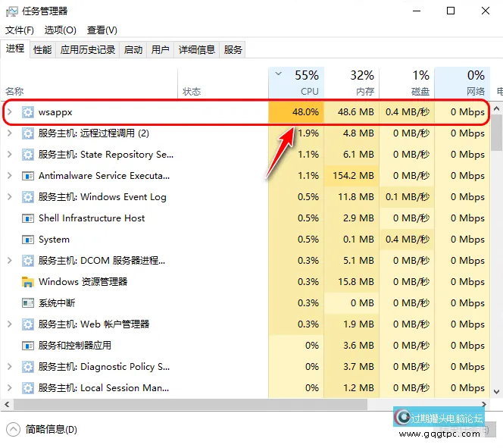The height and width of the screenshot is (448, 503).
Task: Click the 154.2 MB memory value
Action: (x=353, y=176)
